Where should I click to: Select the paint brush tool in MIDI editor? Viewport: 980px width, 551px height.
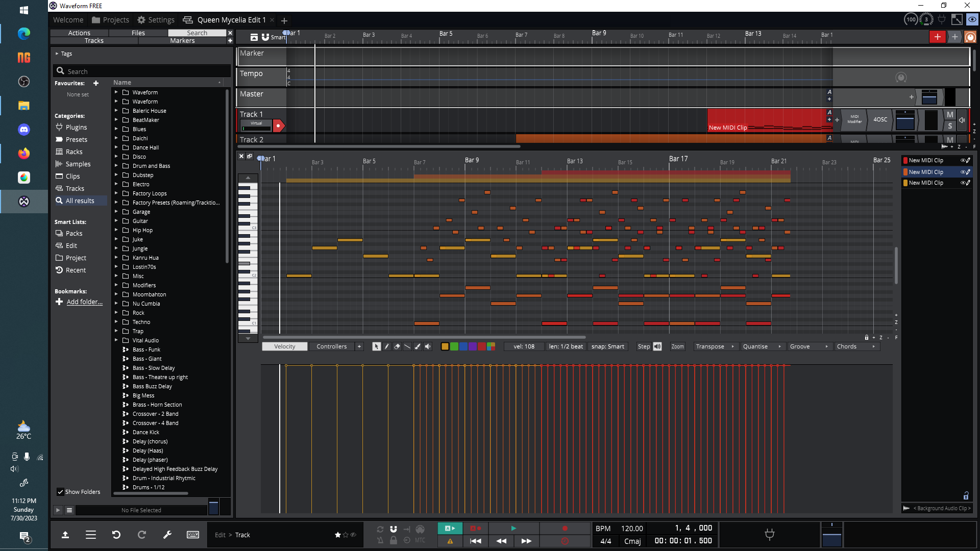[x=418, y=347]
